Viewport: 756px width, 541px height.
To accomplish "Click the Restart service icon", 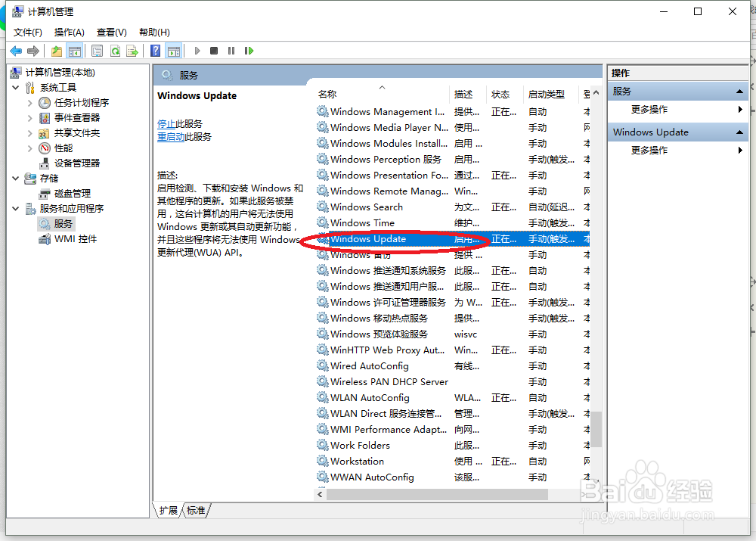I will [249, 51].
